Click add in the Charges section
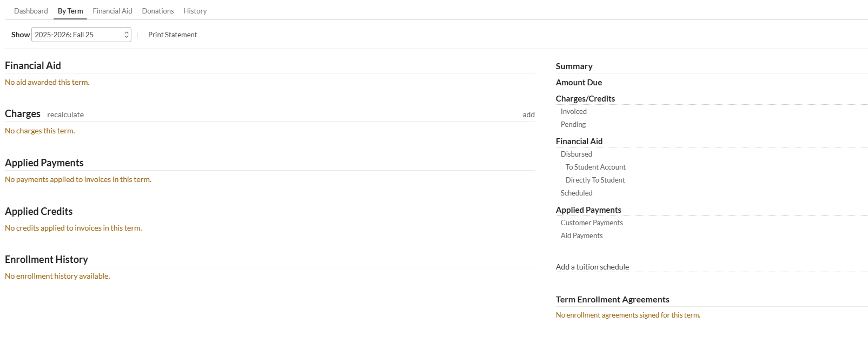 tap(528, 114)
